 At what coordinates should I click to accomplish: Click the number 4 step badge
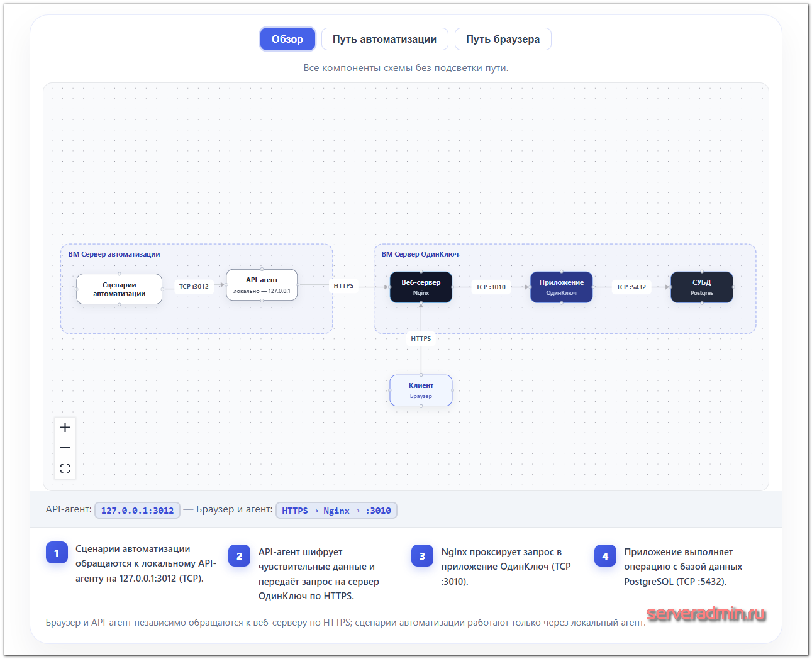tap(605, 556)
